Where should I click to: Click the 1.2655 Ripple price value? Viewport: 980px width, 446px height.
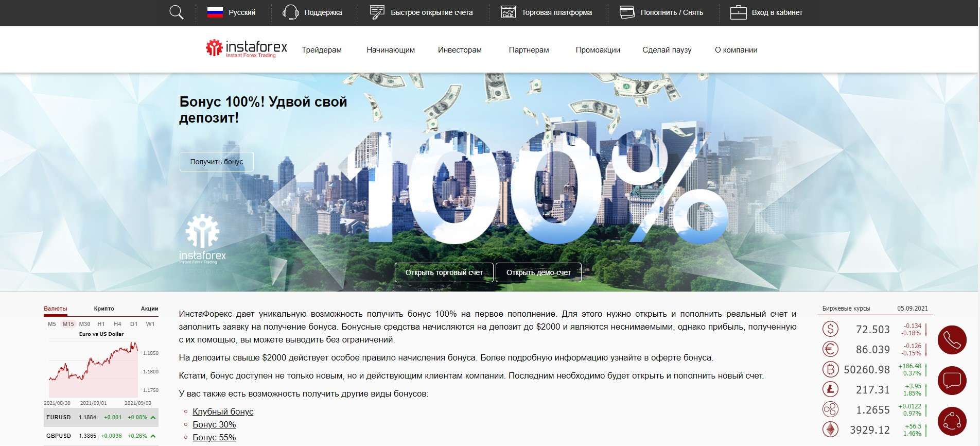873,410
